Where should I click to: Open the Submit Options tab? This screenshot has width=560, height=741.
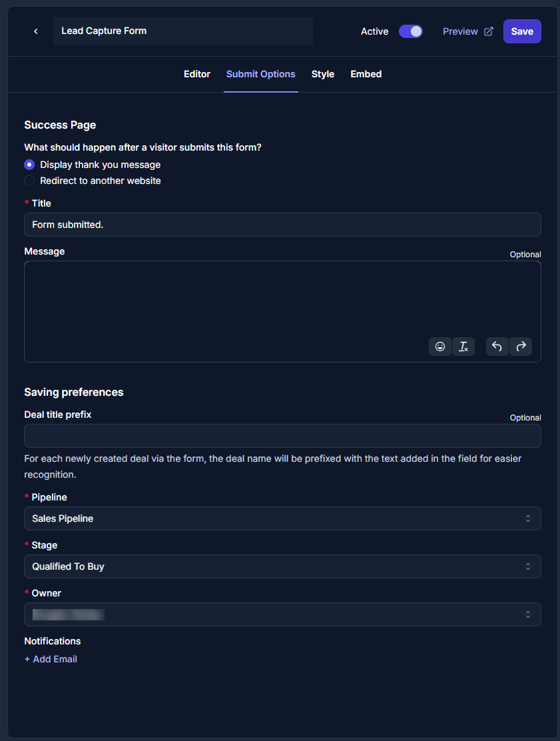pyautogui.click(x=260, y=74)
